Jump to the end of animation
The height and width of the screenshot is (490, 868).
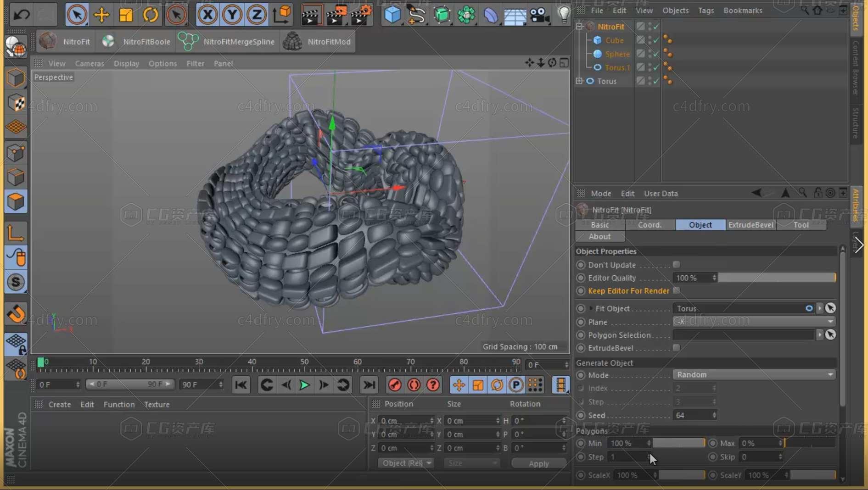(369, 385)
